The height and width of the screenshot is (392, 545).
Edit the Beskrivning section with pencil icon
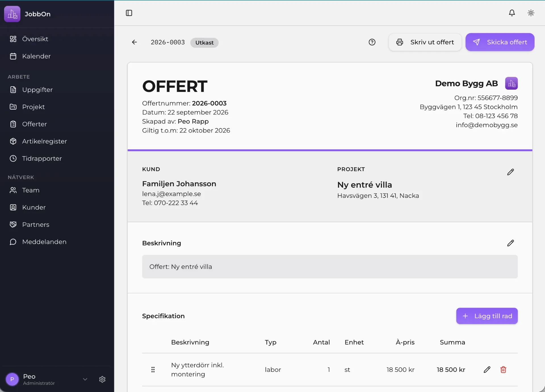click(x=510, y=243)
